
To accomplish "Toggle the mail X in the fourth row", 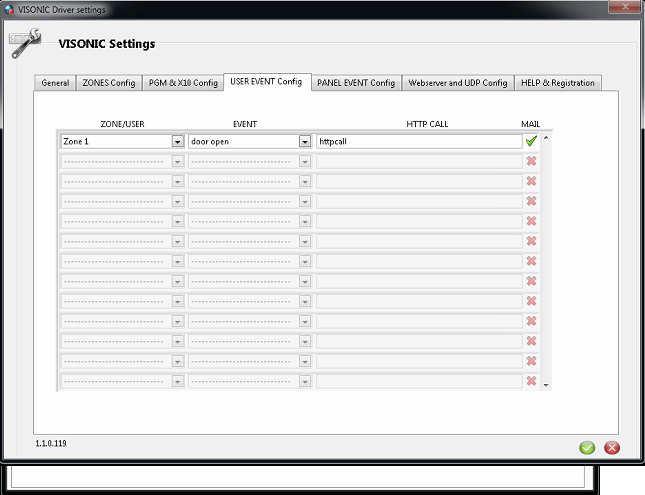I will coord(531,201).
